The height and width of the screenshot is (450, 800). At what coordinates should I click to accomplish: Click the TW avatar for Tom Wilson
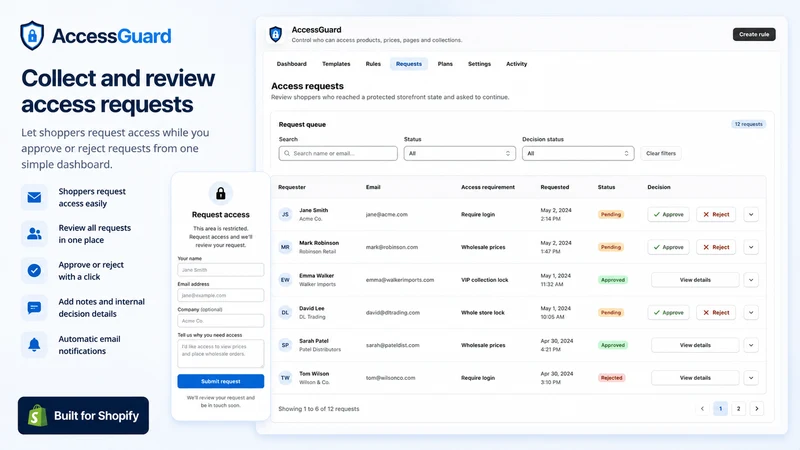(x=285, y=378)
